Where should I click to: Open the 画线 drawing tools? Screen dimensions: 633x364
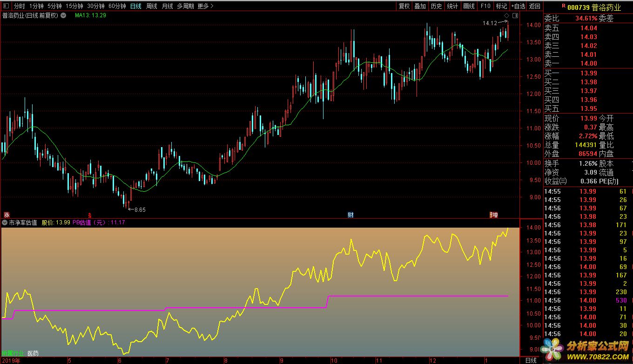[x=469, y=6]
